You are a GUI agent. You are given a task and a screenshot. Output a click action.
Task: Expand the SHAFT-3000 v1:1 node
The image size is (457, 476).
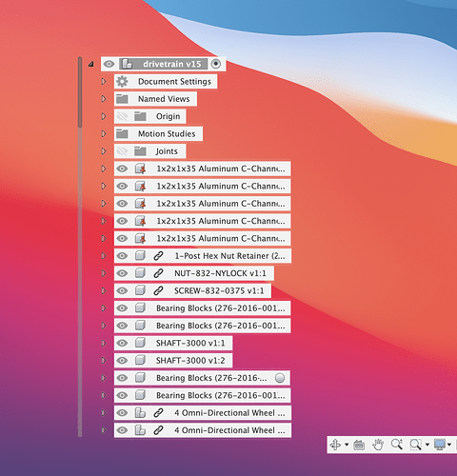pos(104,343)
